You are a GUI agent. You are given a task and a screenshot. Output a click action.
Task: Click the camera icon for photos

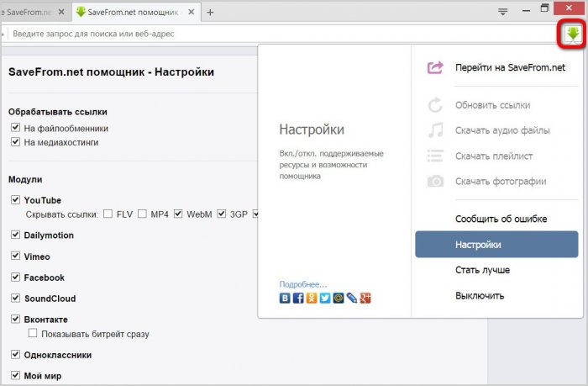[435, 182]
